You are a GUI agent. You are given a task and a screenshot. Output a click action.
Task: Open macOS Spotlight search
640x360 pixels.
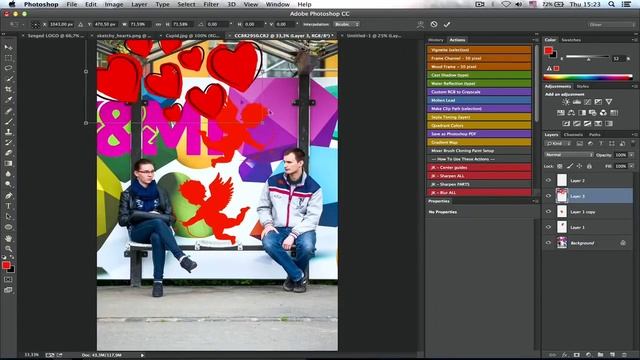tap(611, 4)
